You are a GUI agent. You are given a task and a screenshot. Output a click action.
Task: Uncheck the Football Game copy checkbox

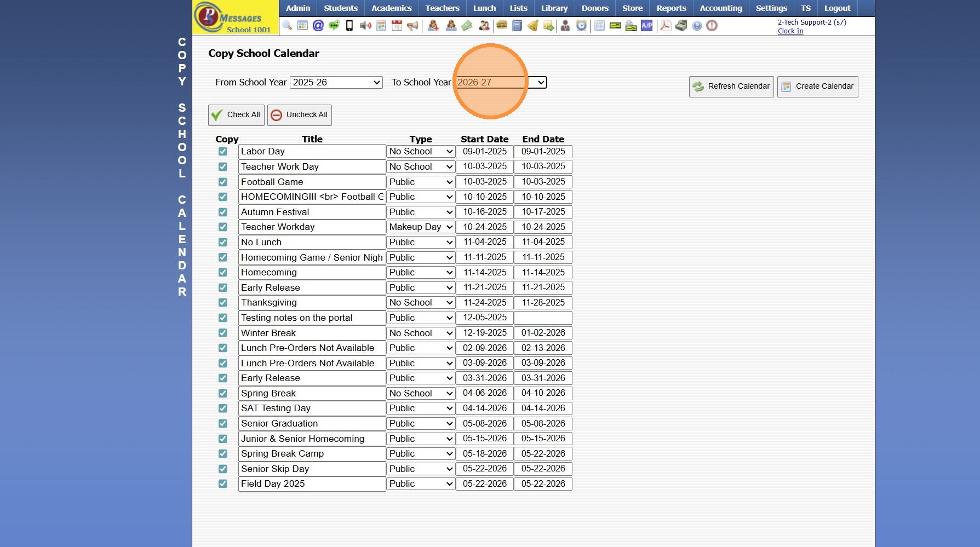tap(223, 182)
